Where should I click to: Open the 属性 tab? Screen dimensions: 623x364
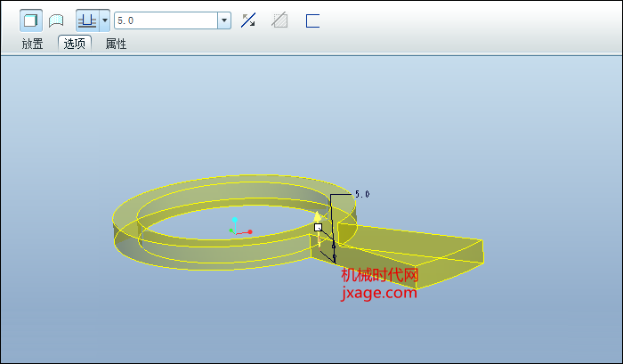(x=116, y=44)
